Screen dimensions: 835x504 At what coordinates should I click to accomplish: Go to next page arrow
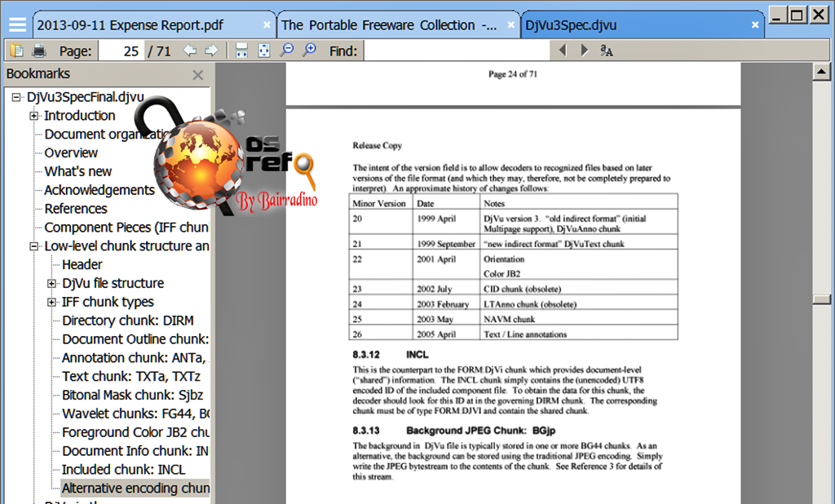(x=211, y=51)
